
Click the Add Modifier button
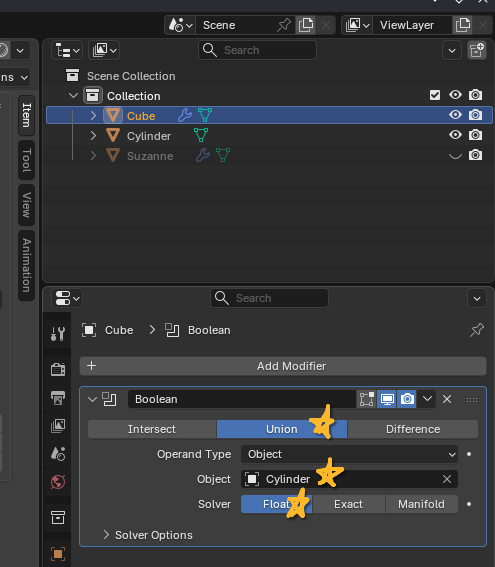point(283,366)
